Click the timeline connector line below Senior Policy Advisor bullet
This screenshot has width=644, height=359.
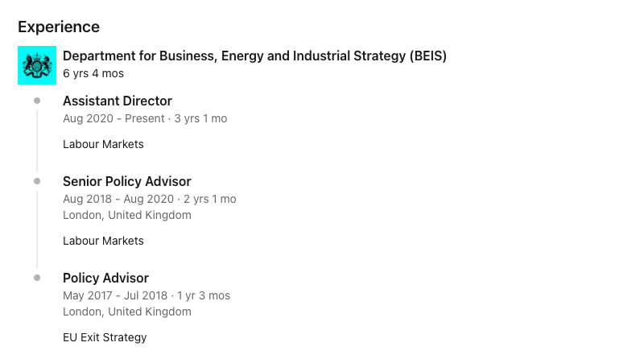click(x=37, y=229)
